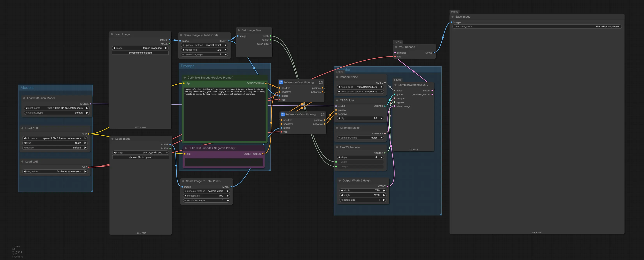Click the left arrow of clip_name widget

point(25,138)
